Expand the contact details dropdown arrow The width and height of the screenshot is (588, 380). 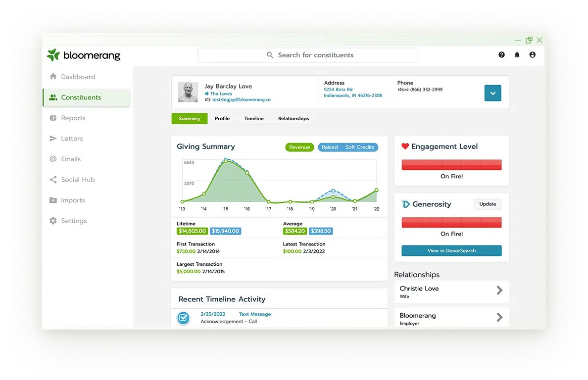pyautogui.click(x=492, y=93)
